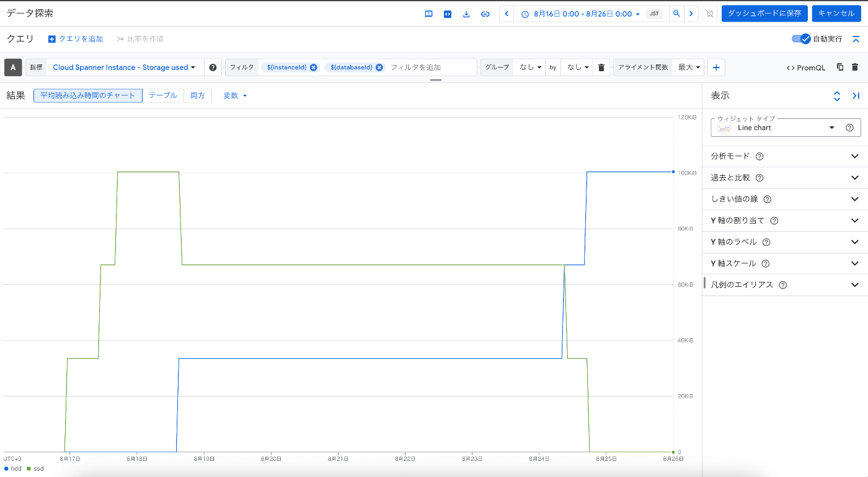Screen dimensions: 868x477
Task: Open help icon beside 過去と比較
Action: click(x=759, y=178)
